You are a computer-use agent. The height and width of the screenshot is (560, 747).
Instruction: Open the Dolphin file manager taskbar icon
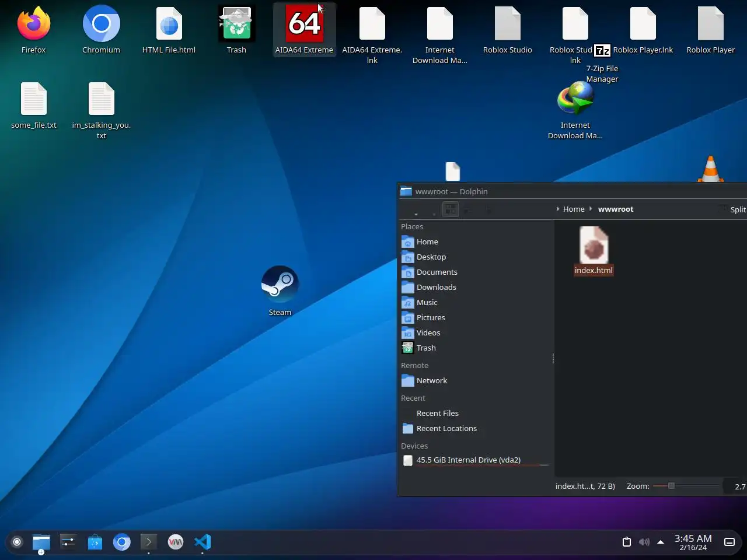pyautogui.click(x=41, y=542)
